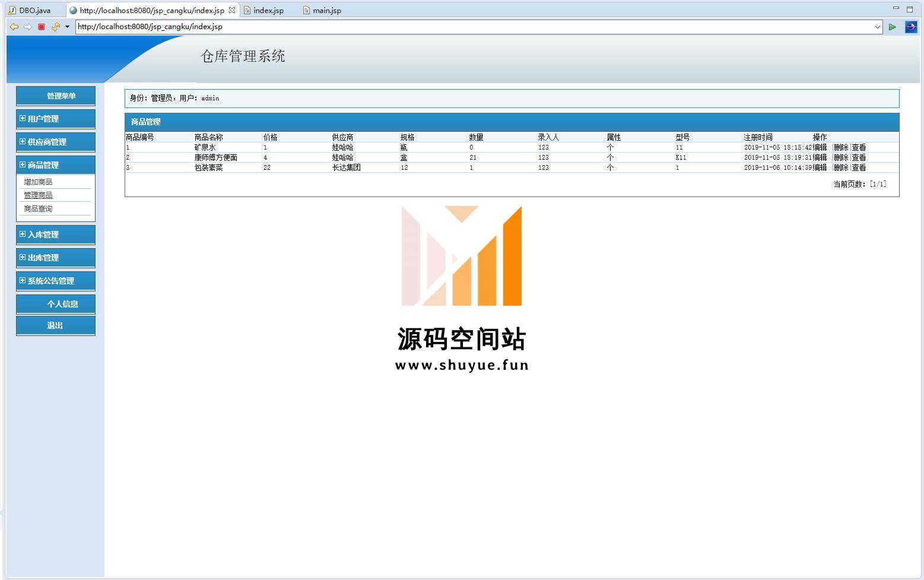Click the Refresh page icon

tap(55, 27)
